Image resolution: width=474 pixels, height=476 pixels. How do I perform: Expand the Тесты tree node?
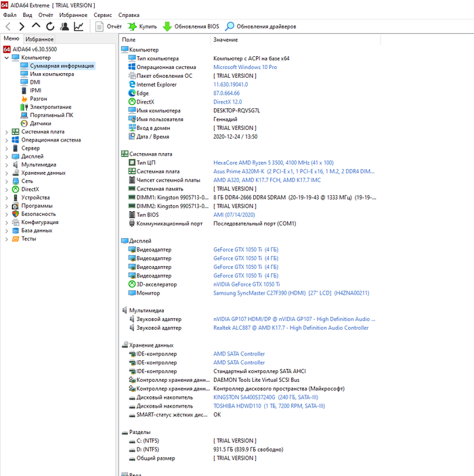point(6,238)
